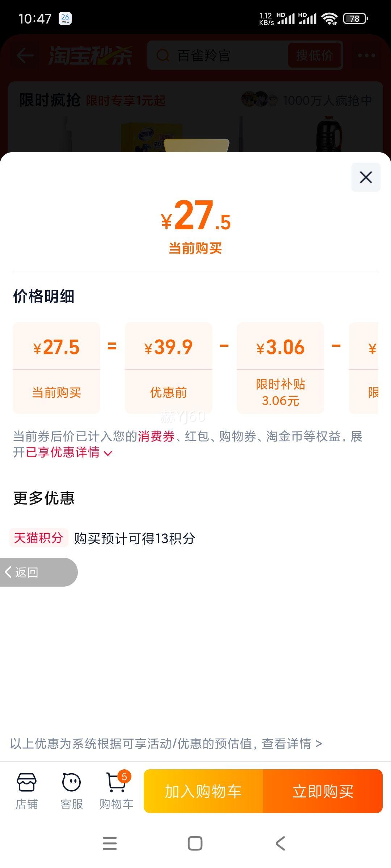Image resolution: width=391 pixels, height=868 pixels.
Task: Open the three-dot more menu
Action: pos(366,55)
